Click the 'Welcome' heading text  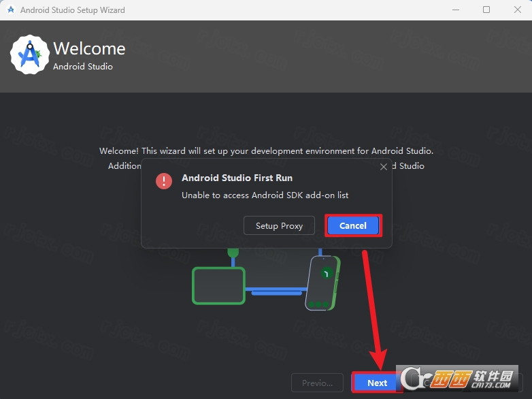click(x=89, y=48)
